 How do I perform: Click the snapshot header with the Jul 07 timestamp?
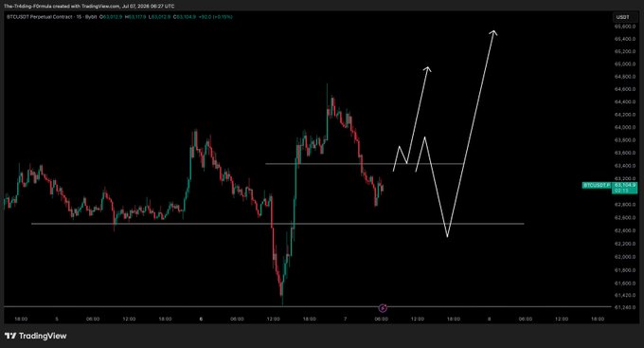coord(89,7)
